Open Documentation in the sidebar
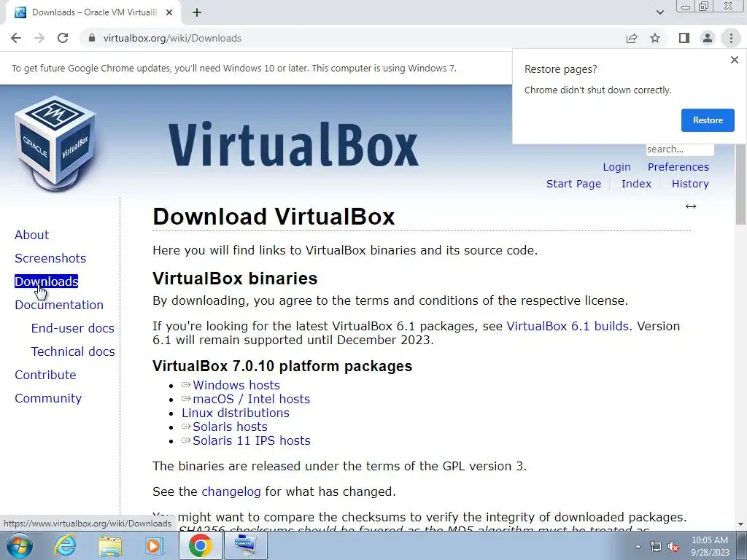 (59, 305)
